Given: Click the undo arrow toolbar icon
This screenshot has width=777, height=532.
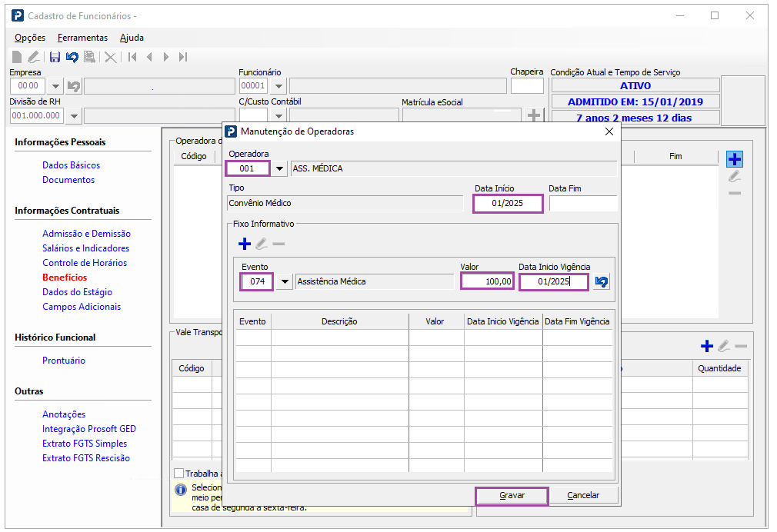Looking at the screenshot, I should 72,57.
